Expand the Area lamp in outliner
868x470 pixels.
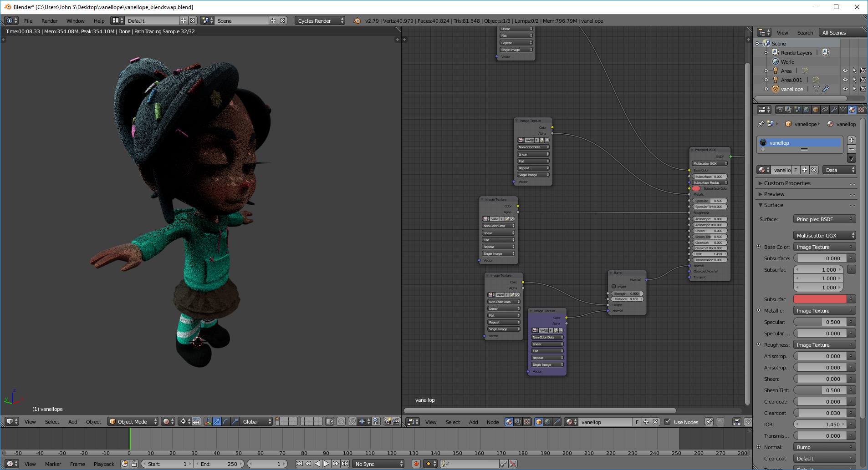click(x=766, y=71)
